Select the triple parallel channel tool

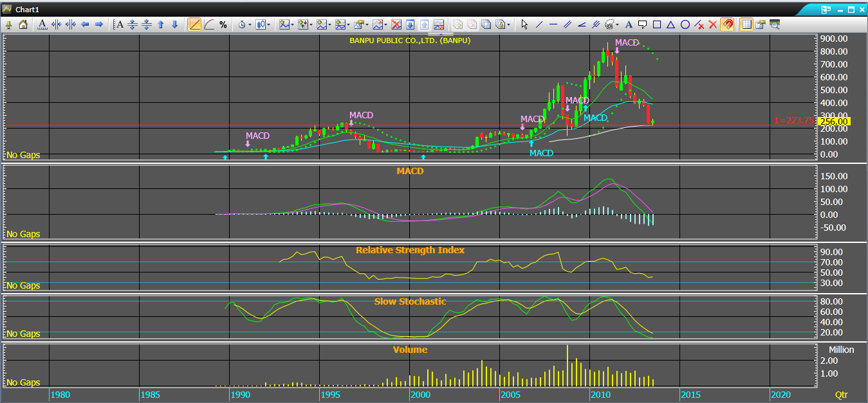pos(596,24)
